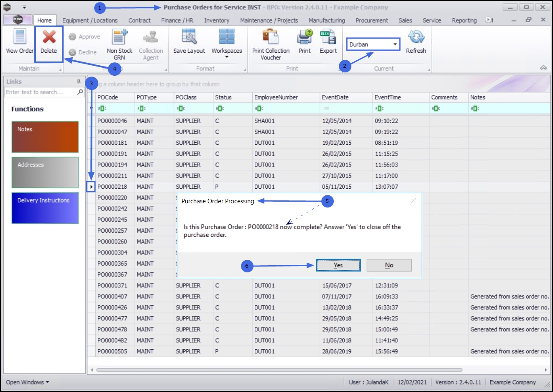Viewport: 553px width, 392px height.
Task: Click No in Purchase Order Processing dialog
Action: pos(389,265)
